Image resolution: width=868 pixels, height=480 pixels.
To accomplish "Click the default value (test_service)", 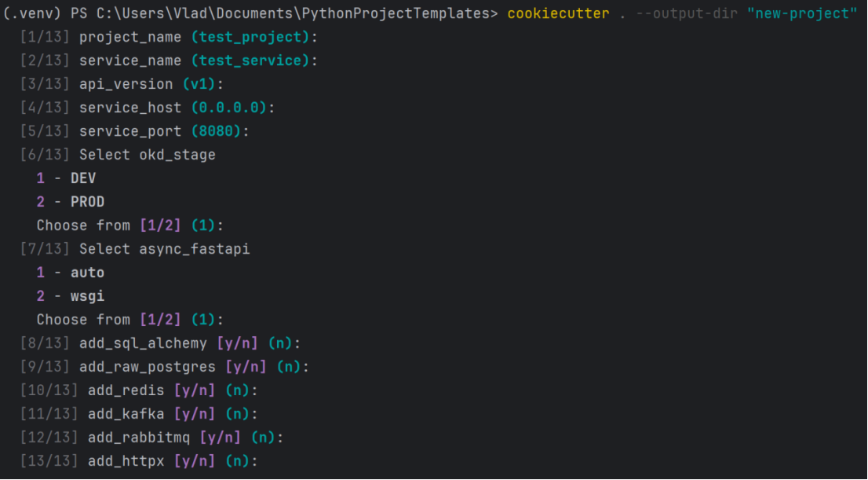I will (250, 60).
